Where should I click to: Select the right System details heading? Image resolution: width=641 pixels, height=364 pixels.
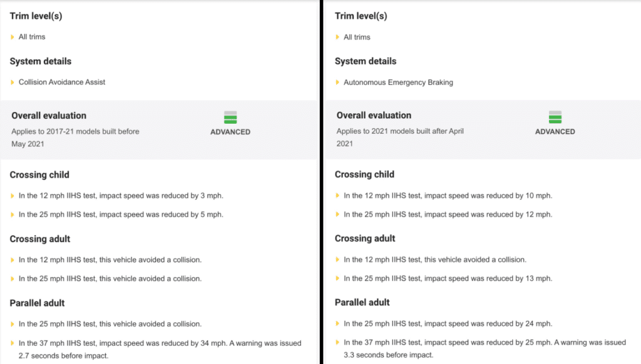pyautogui.click(x=366, y=61)
